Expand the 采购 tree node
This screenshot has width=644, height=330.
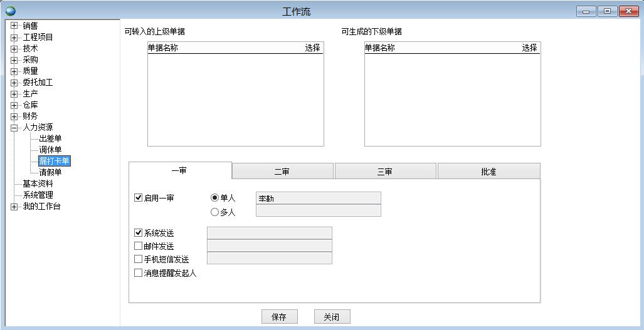[14, 60]
